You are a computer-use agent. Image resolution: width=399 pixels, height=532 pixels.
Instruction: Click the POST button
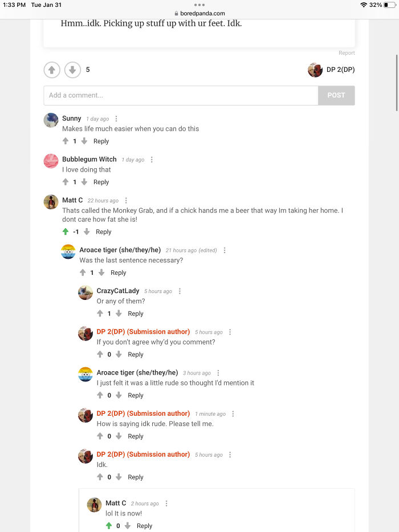(336, 95)
